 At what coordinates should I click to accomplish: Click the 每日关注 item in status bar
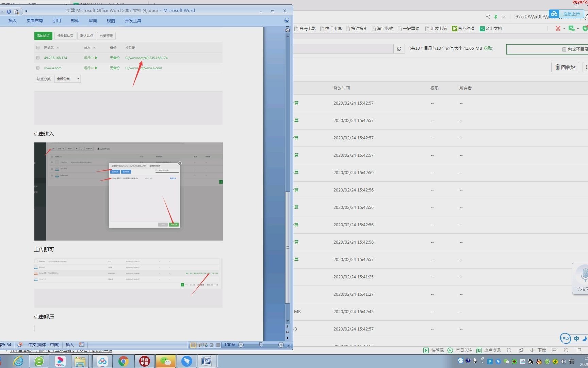point(460,350)
